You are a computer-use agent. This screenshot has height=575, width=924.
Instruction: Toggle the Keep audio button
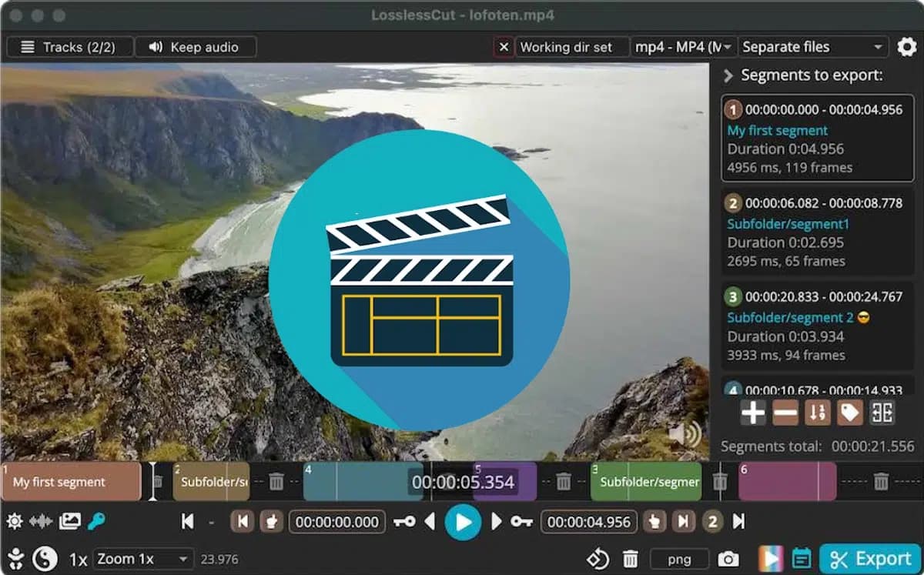[x=196, y=47]
